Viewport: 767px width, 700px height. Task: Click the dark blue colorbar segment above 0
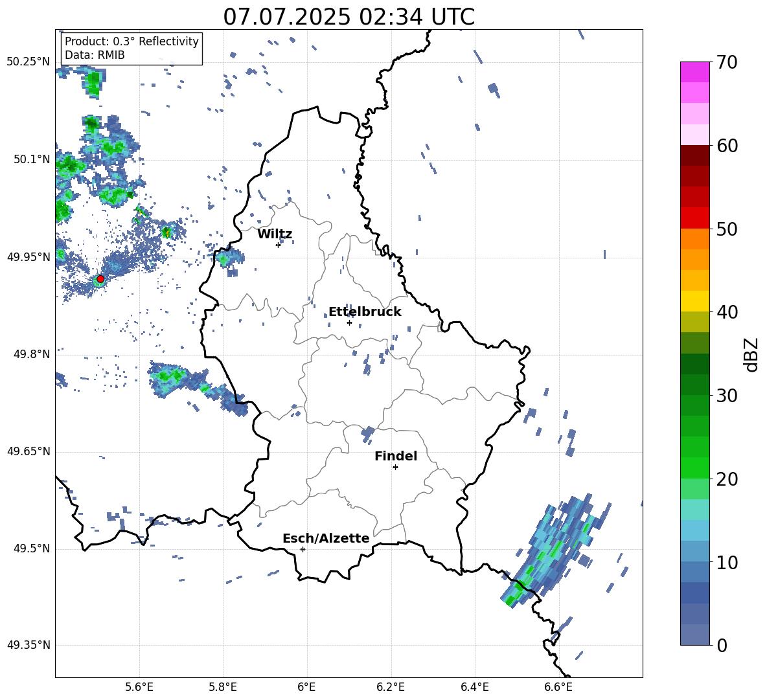pos(694,635)
